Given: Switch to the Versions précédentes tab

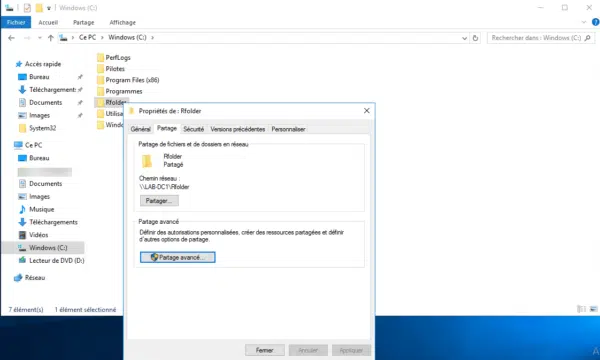Looking at the screenshot, I should (x=238, y=129).
